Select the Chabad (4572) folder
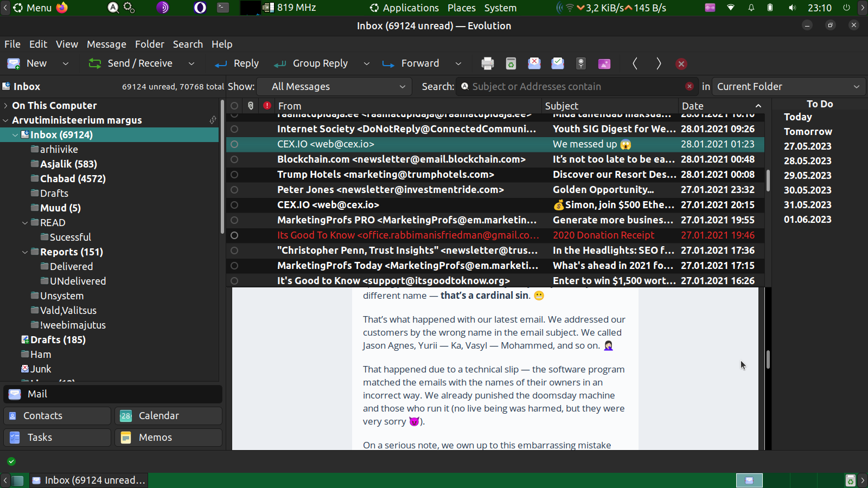The height and width of the screenshot is (488, 868). click(x=73, y=178)
